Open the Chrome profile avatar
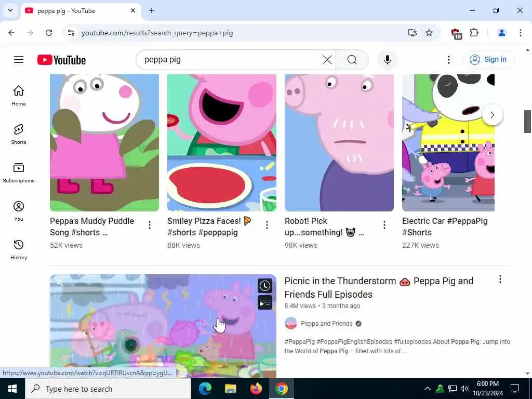532x399 pixels. (501, 33)
